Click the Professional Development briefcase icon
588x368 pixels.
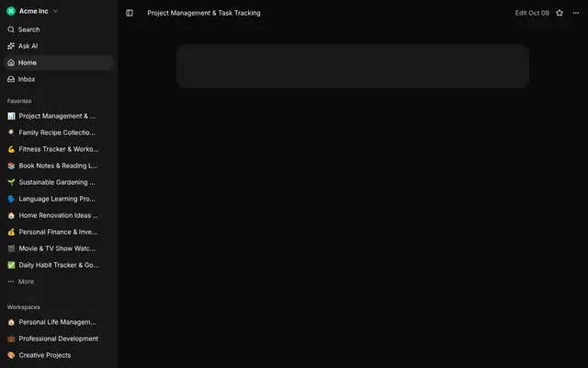coord(11,339)
